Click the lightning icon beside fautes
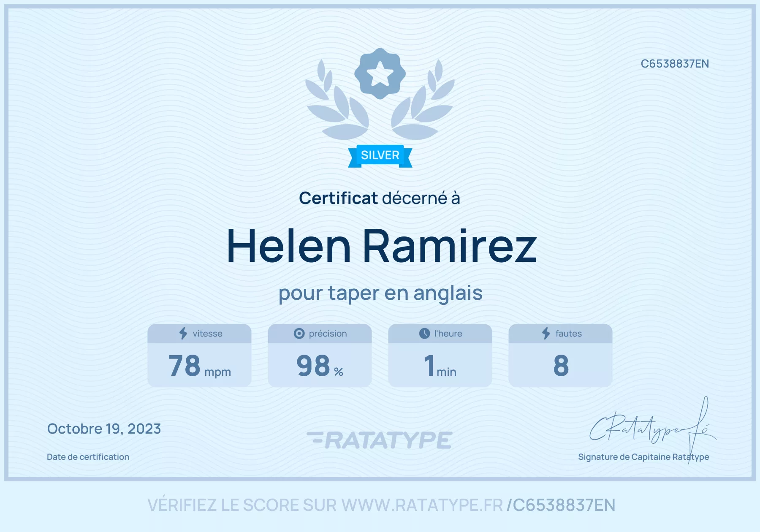This screenshot has height=532, width=760. click(546, 334)
